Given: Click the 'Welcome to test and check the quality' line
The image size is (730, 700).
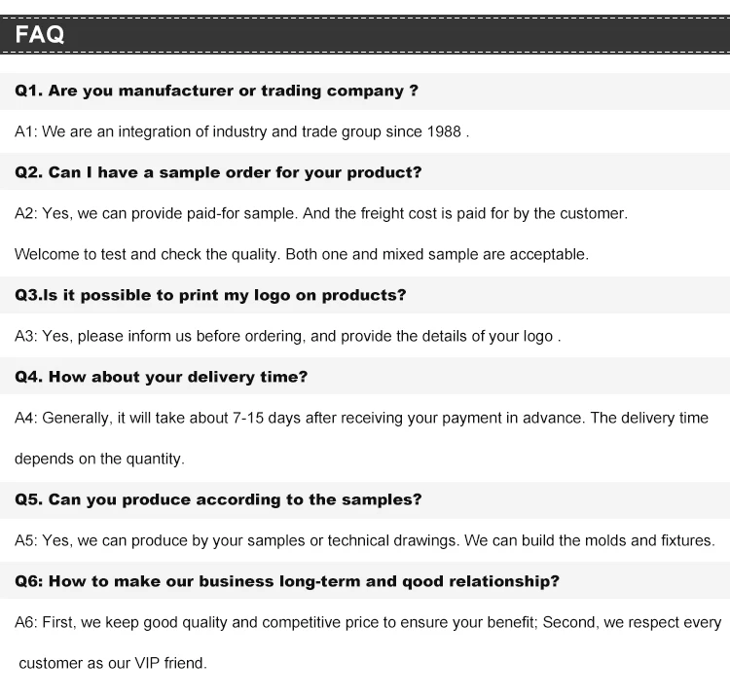Looking at the screenshot, I should point(302,255).
